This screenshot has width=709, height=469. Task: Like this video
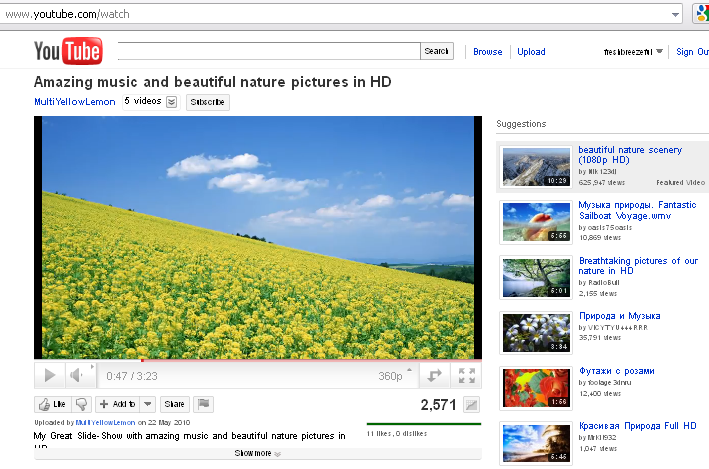[52, 404]
